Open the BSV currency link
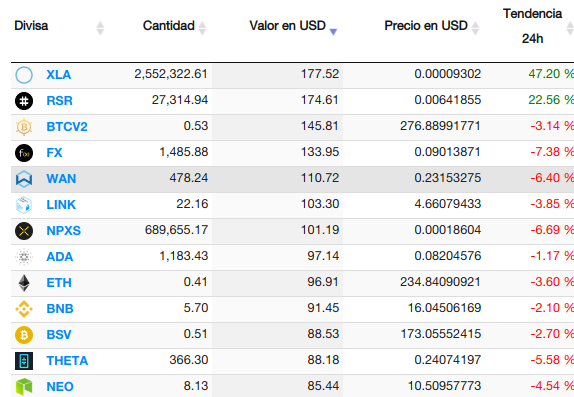This screenshot has height=397, width=574. 59,334
